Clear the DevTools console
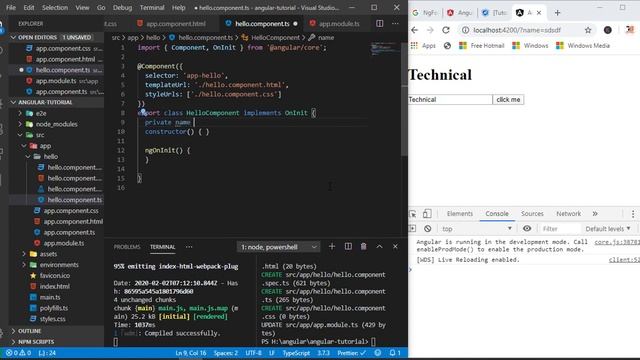 click(427, 229)
